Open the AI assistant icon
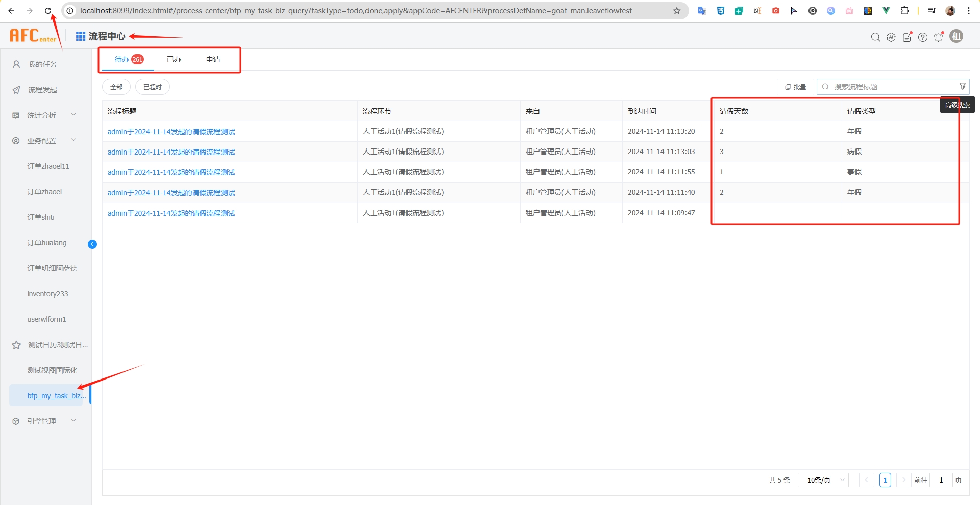 click(891, 37)
